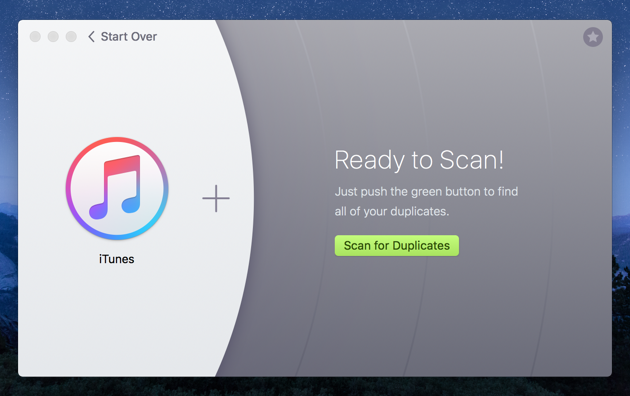Zoom window using the third traffic light
Viewport: 630px width, 396px height.
click(x=71, y=37)
